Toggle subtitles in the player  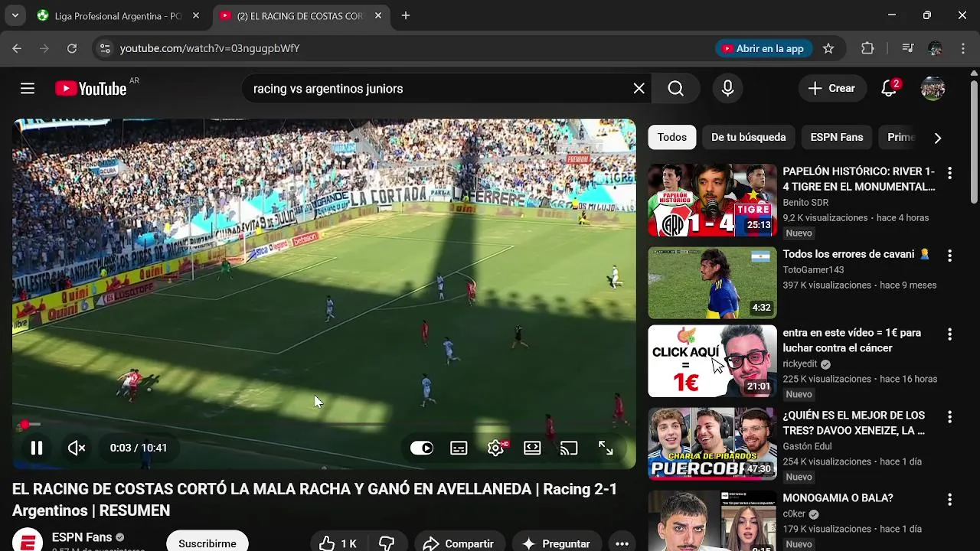(459, 448)
